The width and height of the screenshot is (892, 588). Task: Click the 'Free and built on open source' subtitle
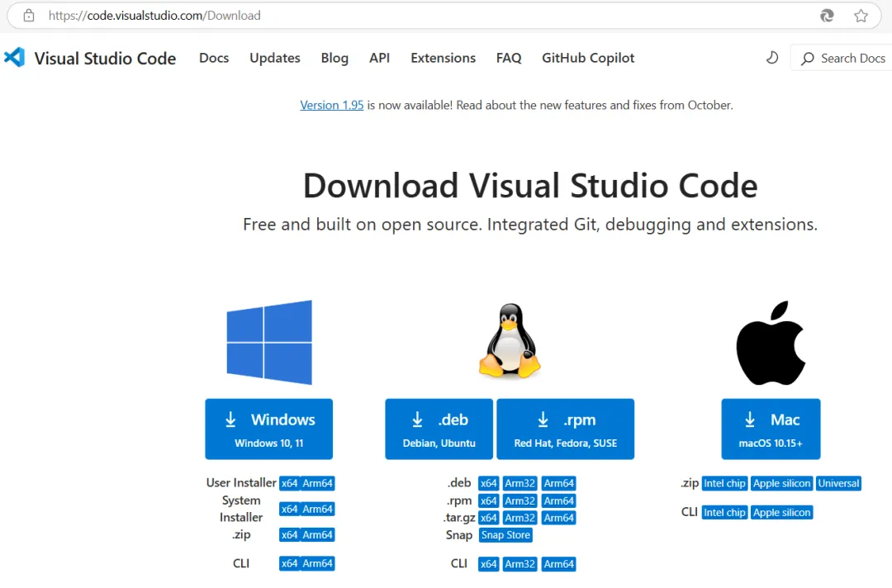(530, 225)
